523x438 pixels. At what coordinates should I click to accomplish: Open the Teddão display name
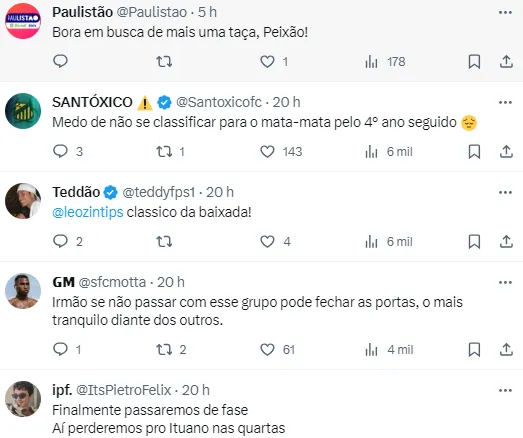(76, 192)
